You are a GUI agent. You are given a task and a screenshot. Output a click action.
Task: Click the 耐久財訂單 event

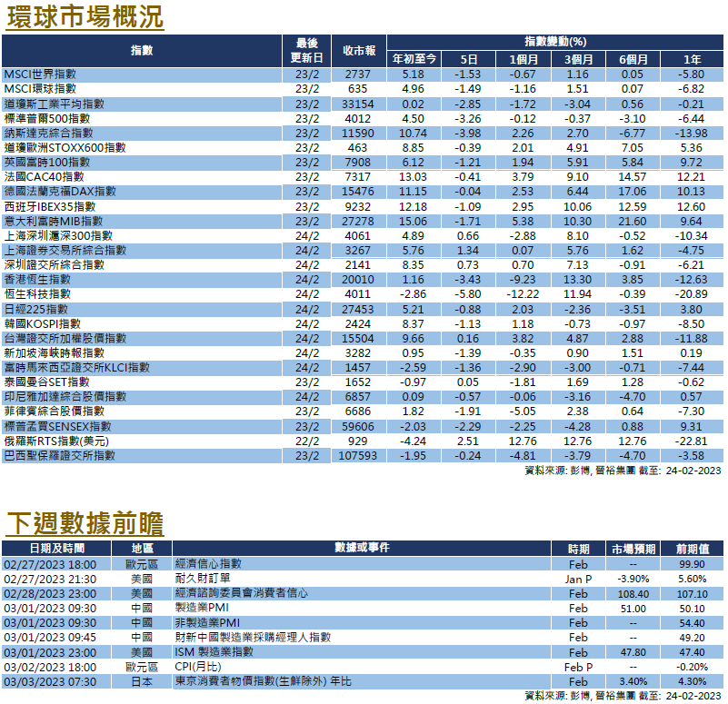coord(203,579)
